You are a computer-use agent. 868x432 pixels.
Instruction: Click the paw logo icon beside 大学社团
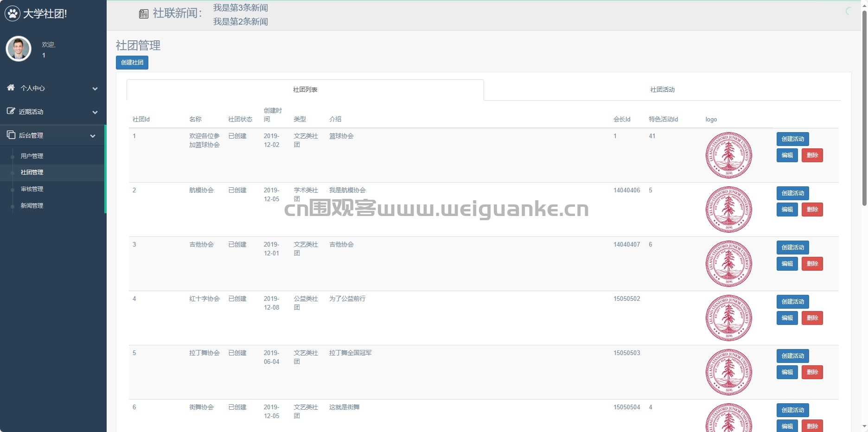pyautogui.click(x=13, y=13)
